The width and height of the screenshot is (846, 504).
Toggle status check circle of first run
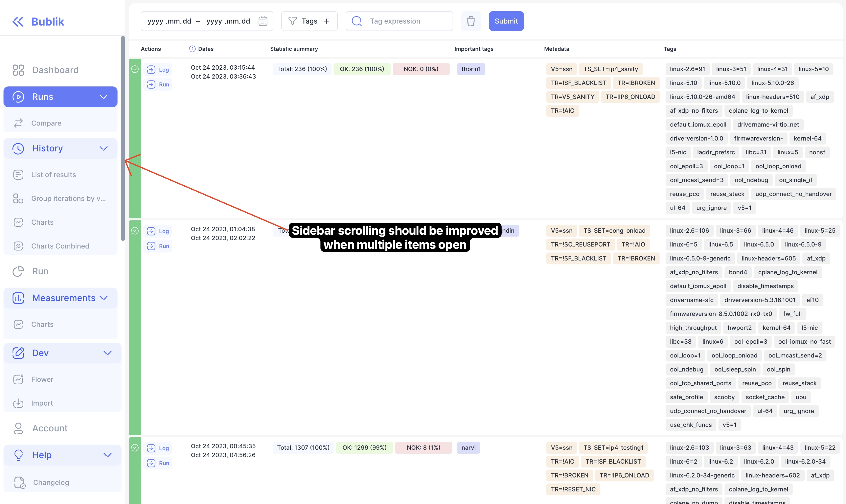(x=135, y=69)
